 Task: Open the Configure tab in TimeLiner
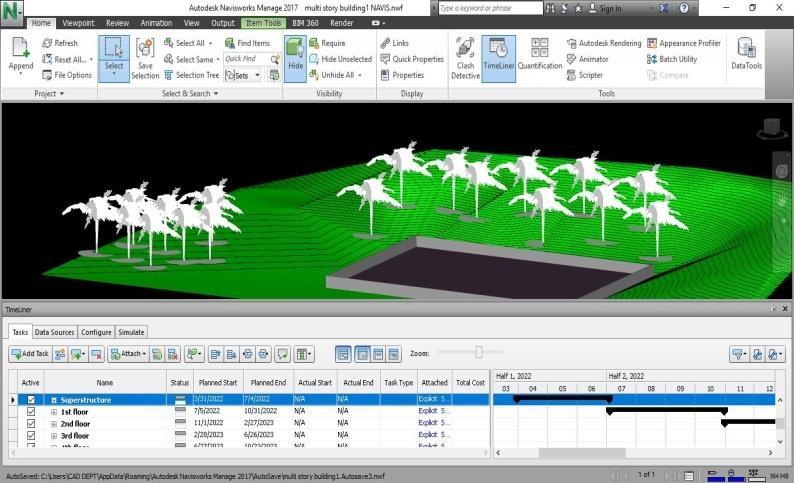click(96, 332)
